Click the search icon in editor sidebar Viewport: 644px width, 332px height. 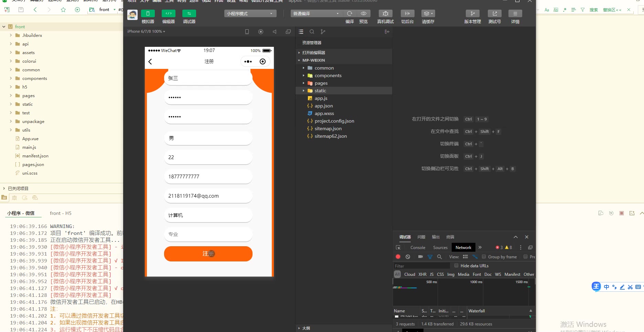point(312,32)
